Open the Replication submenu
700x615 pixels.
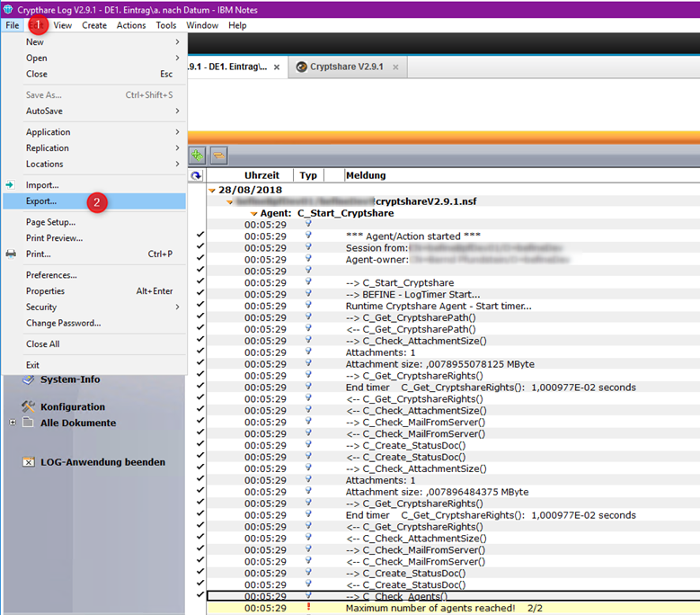click(48, 148)
